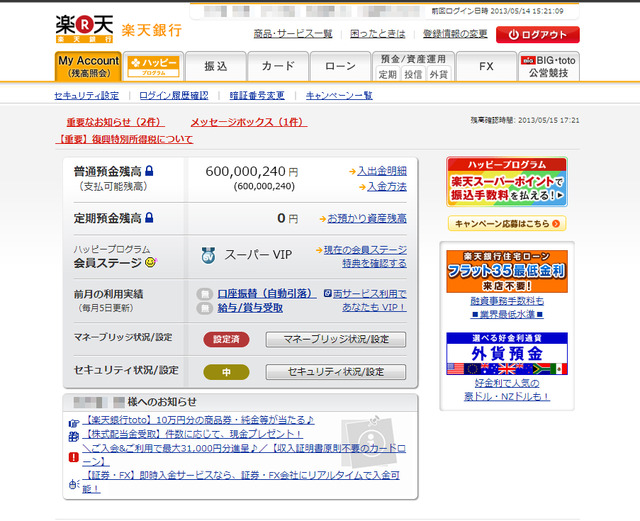Open 給与/賞与受取 link
Screen dimensions: 640x521
tap(250, 308)
